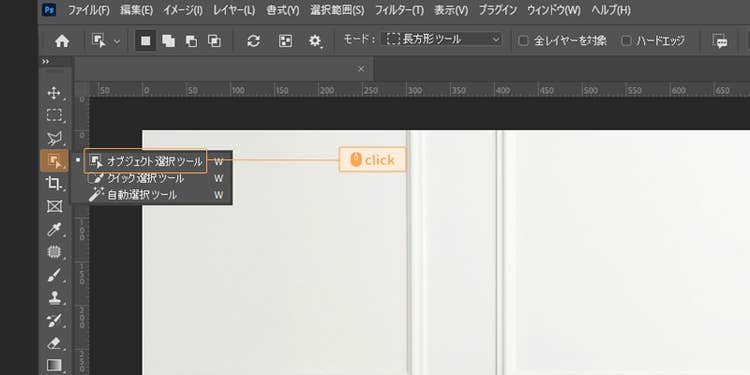Image resolution: width=750 pixels, height=375 pixels.
Task: Click the object finder refresh icon
Action: tap(253, 41)
